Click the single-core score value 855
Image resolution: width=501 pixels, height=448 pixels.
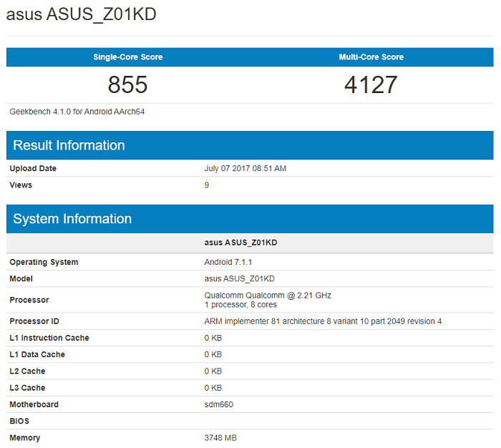[x=127, y=84]
